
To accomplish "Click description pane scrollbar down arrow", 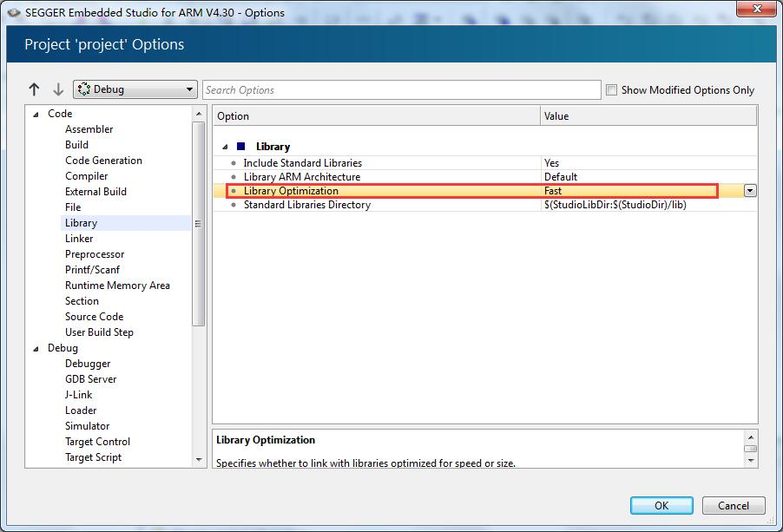I will click(x=751, y=461).
